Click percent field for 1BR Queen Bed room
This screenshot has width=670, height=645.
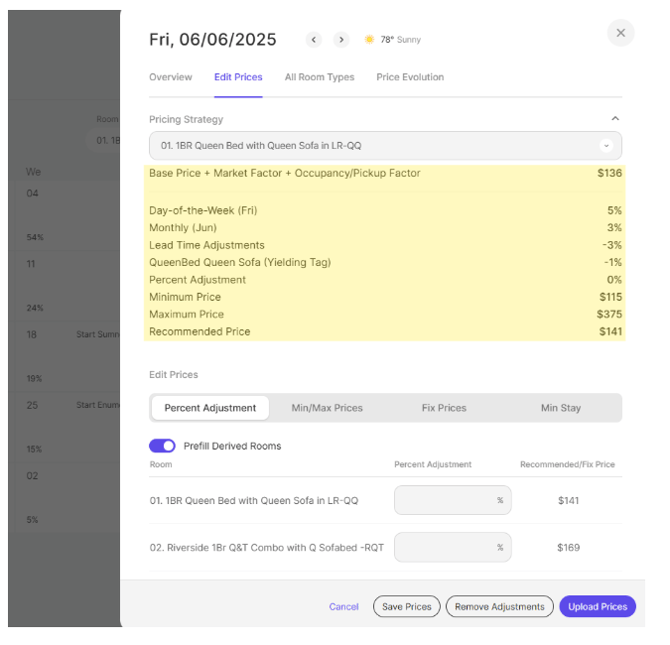pos(452,500)
